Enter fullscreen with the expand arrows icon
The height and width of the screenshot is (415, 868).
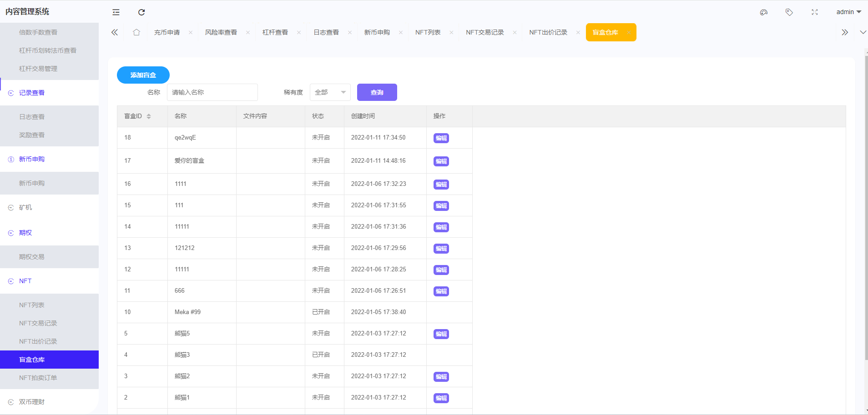point(815,12)
